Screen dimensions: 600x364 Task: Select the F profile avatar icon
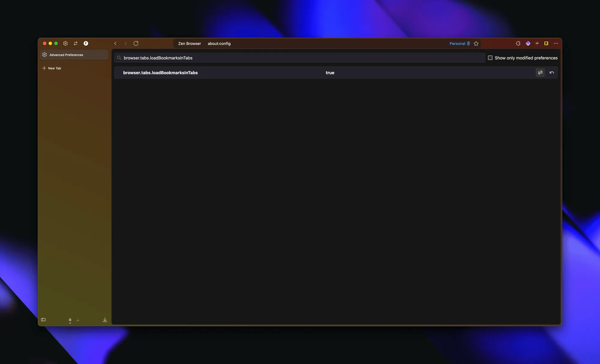86,43
